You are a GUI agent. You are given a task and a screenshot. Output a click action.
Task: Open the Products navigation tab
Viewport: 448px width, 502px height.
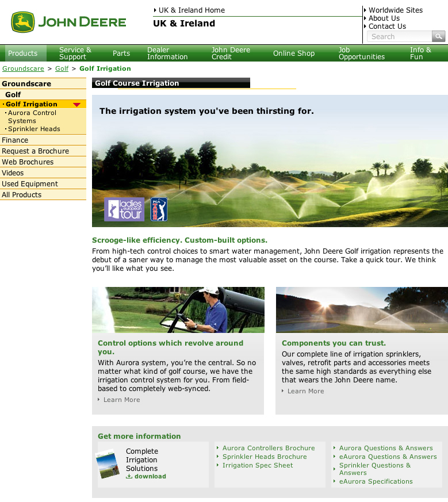tap(22, 53)
